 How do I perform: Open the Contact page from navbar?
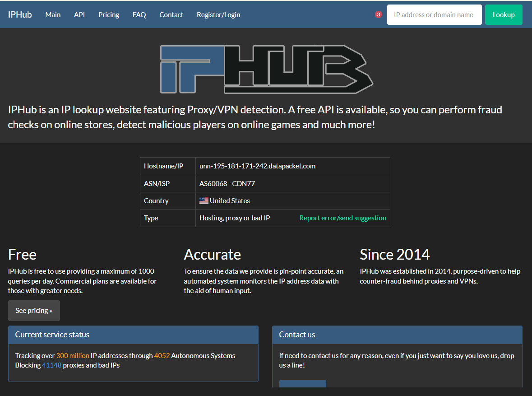[171, 14]
